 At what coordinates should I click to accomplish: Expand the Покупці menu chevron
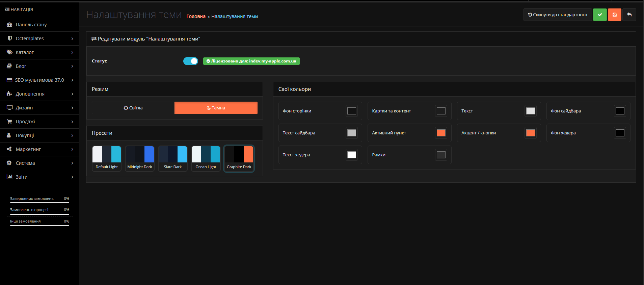(72, 135)
